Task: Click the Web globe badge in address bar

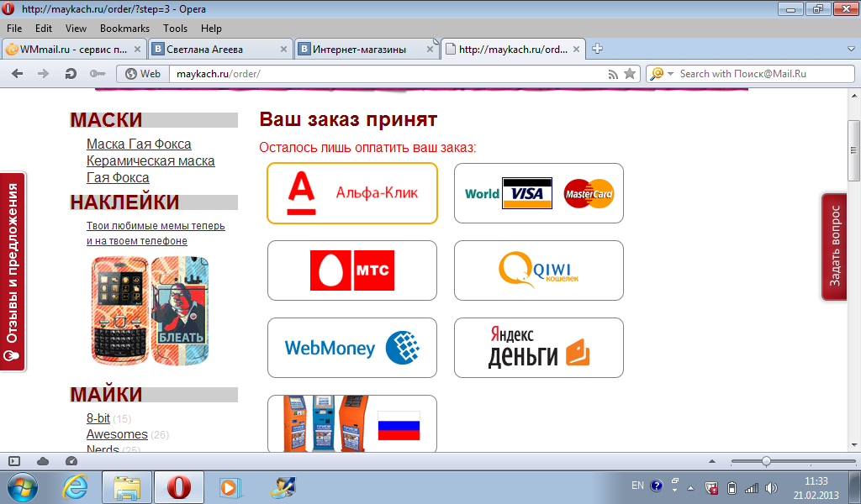Action: pyautogui.click(x=143, y=73)
